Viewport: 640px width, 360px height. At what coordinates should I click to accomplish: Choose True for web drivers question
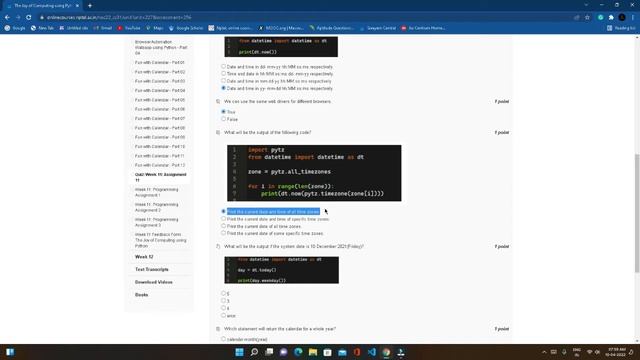[223, 111]
